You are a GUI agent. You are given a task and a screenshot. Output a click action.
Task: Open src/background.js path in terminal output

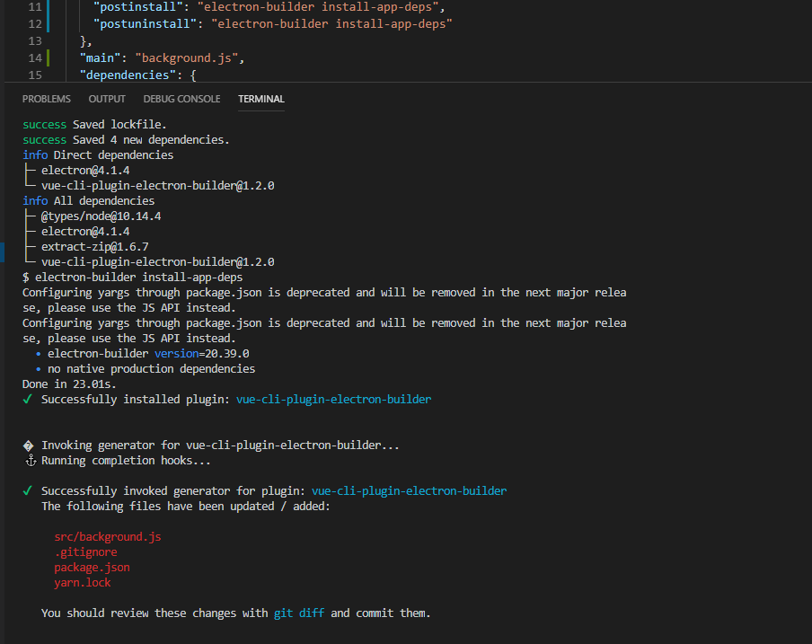[108, 537]
